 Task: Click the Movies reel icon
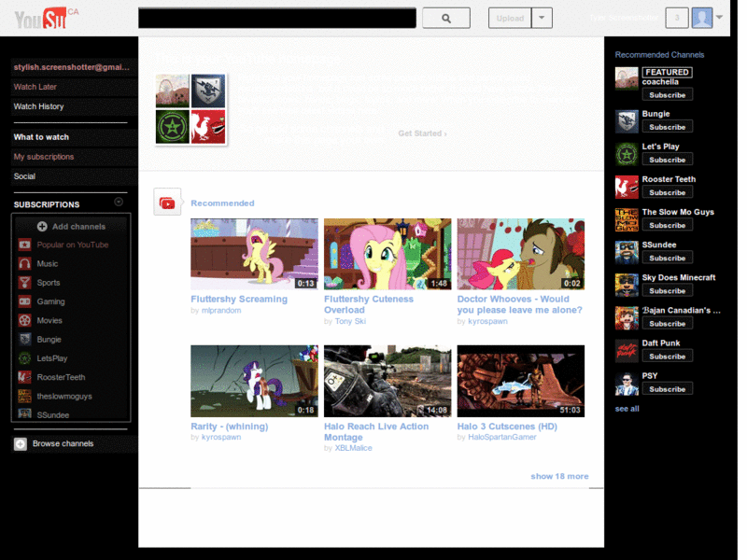point(25,320)
